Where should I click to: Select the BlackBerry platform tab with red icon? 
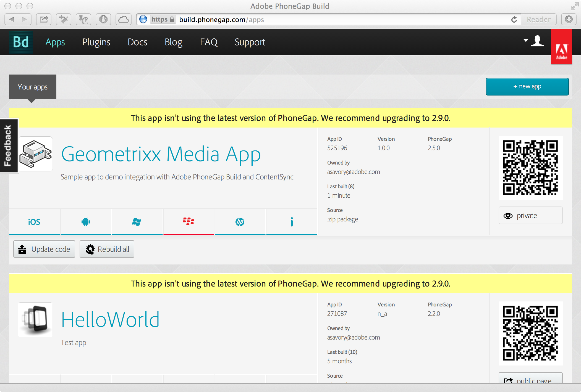coord(189,222)
